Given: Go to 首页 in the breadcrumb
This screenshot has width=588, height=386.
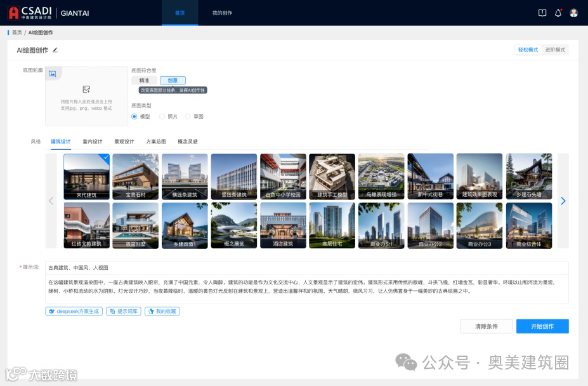Looking at the screenshot, I should (x=17, y=32).
